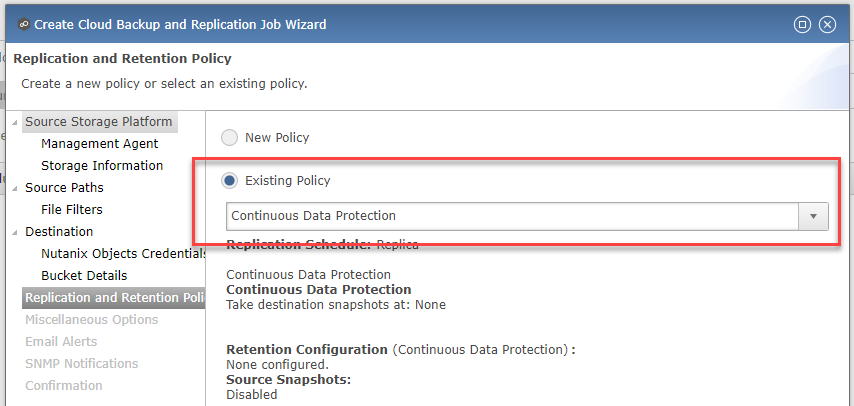Open the Bucket Details step

pos(84,276)
